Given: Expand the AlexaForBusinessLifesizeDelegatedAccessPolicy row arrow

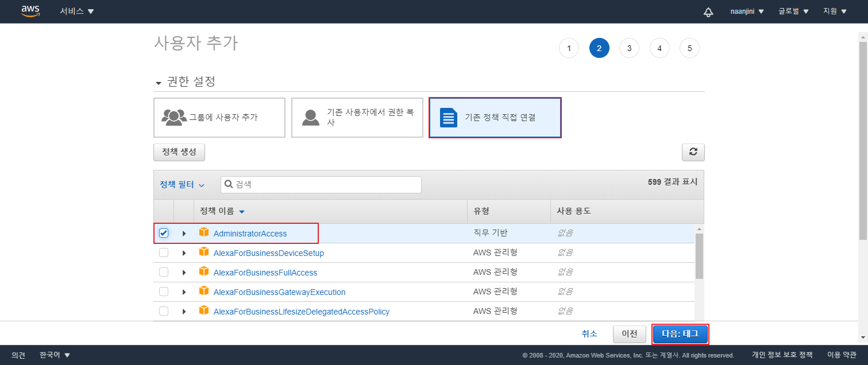Looking at the screenshot, I should (x=184, y=312).
